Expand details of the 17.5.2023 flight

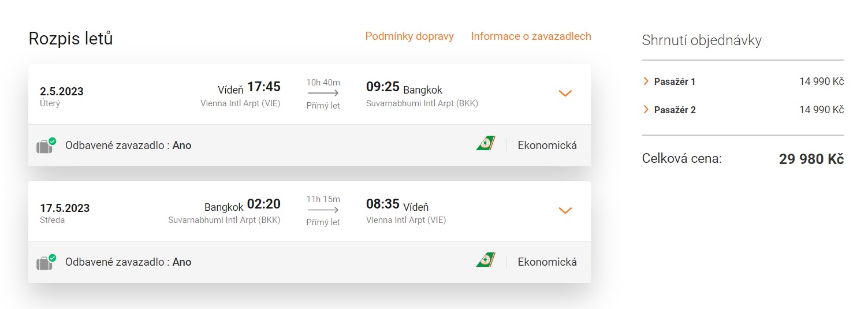click(565, 210)
